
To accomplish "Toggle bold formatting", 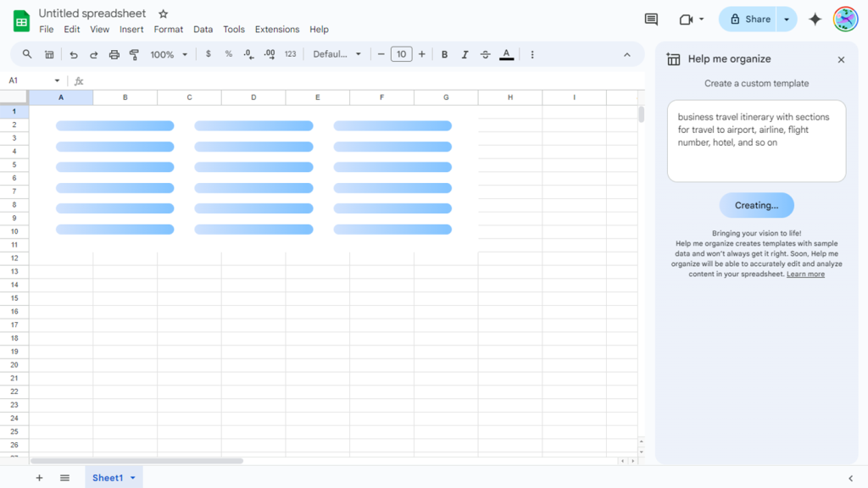I will click(x=444, y=54).
